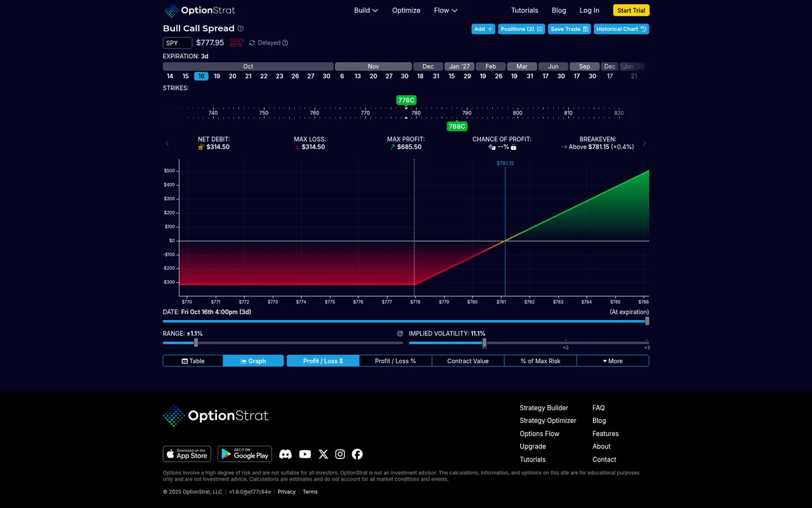Open the Build dropdown menu
Screen dimensions: 812x508
[366, 10]
